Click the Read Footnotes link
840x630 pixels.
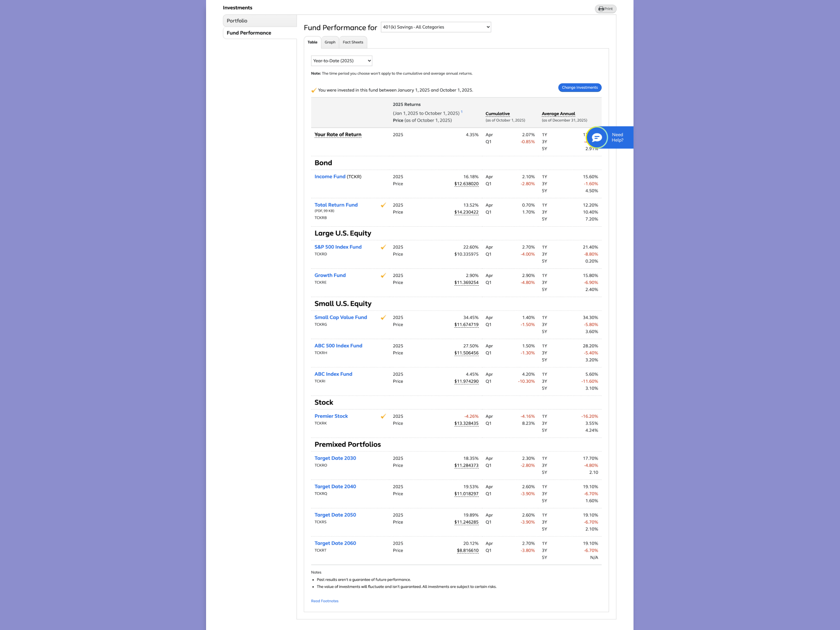click(325, 601)
